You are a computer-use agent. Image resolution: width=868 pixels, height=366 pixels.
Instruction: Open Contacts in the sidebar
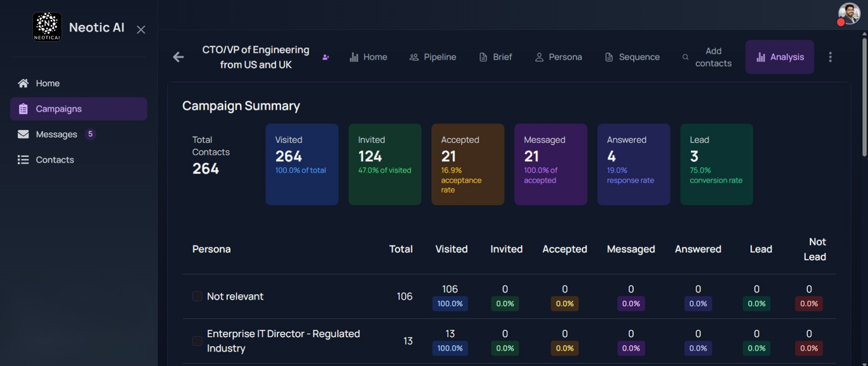click(79, 160)
